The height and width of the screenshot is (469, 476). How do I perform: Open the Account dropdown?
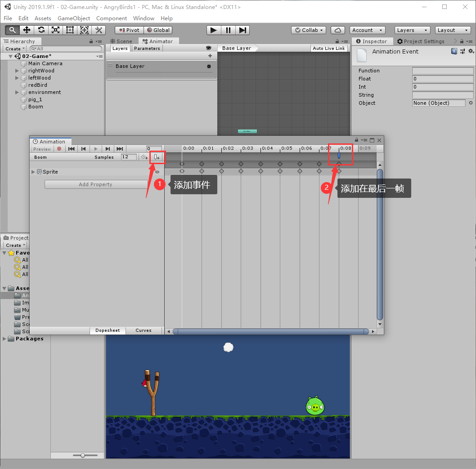[x=367, y=30]
